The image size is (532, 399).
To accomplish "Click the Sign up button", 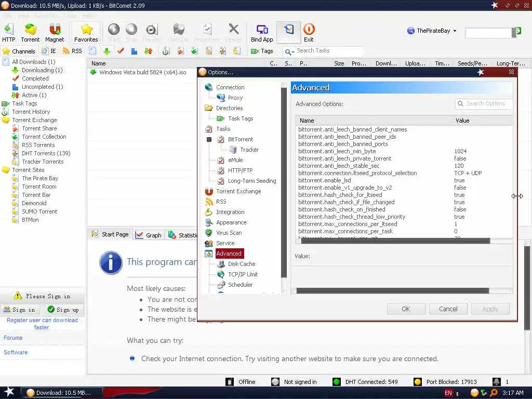I will tap(63, 310).
